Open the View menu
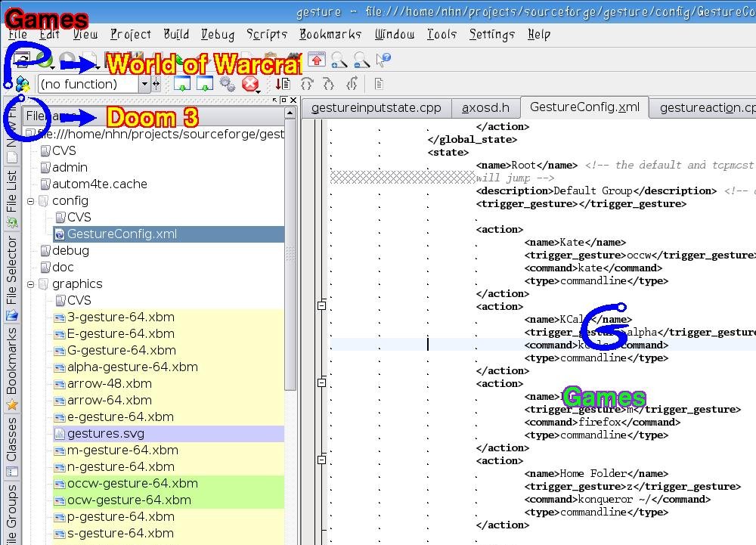This screenshot has width=756, height=545. click(85, 34)
